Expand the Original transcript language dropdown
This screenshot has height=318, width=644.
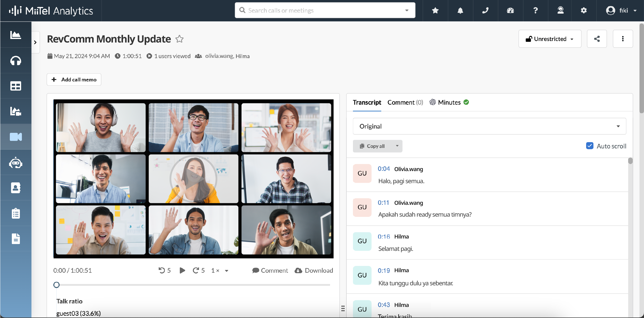[x=489, y=126]
